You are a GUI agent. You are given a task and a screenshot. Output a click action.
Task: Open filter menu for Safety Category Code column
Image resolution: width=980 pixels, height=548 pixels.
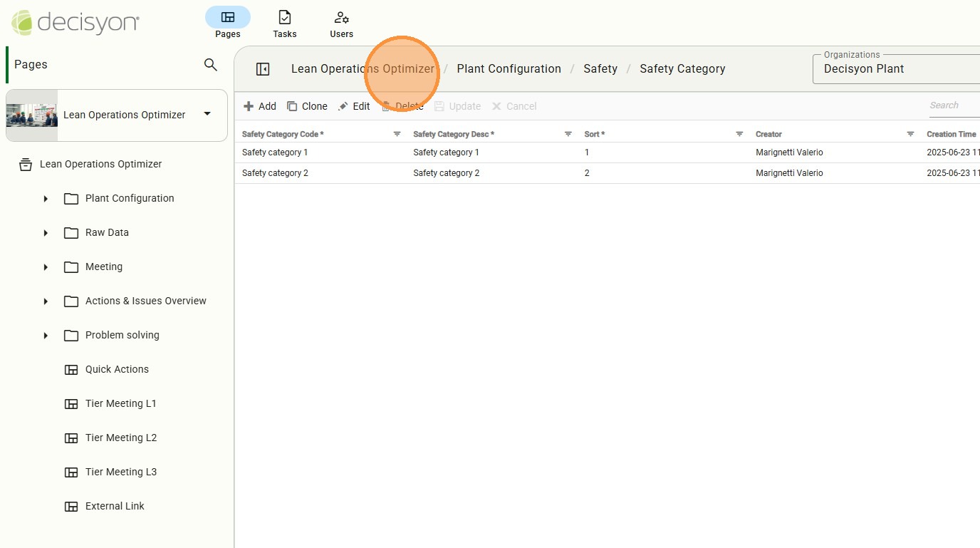point(397,134)
